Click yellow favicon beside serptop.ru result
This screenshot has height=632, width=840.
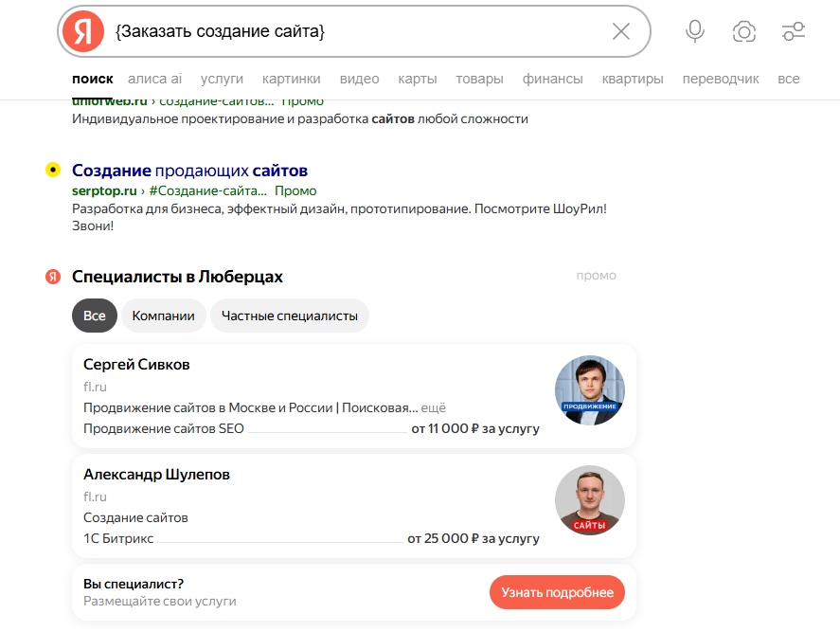tap(53, 170)
